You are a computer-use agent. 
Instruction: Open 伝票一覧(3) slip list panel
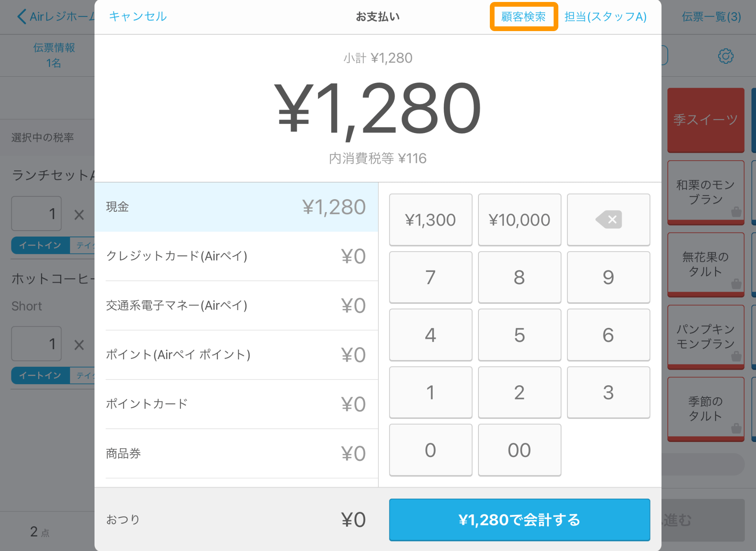(712, 16)
